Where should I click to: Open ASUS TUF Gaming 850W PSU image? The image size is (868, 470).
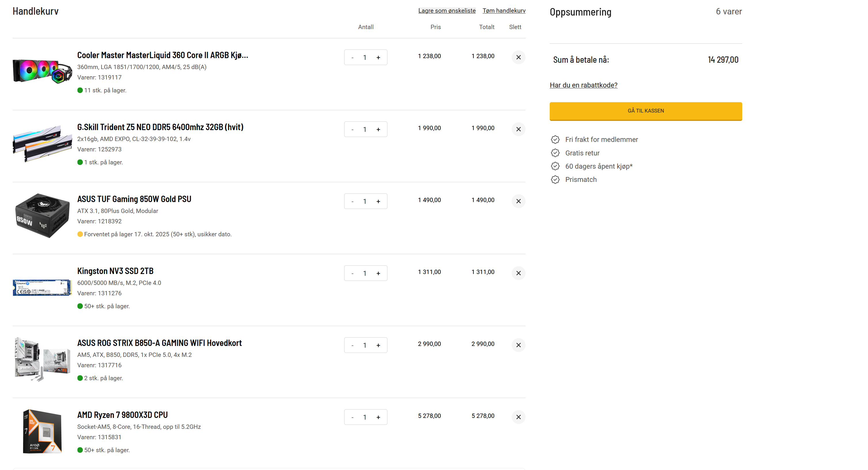(42, 216)
